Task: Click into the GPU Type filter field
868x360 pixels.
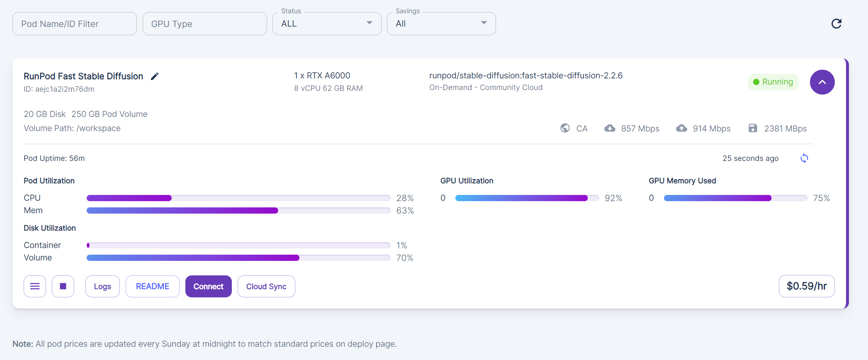Action: pos(205,24)
